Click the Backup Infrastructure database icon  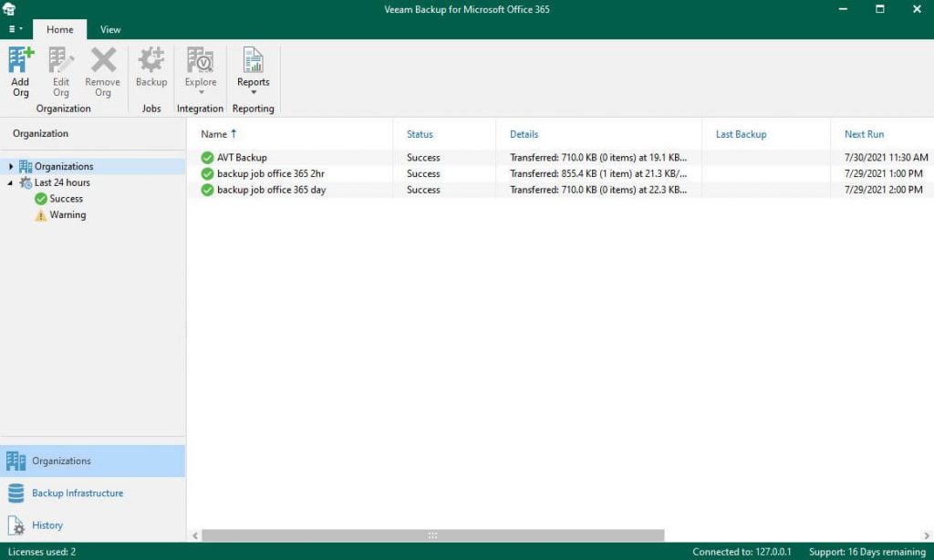(16, 493)
